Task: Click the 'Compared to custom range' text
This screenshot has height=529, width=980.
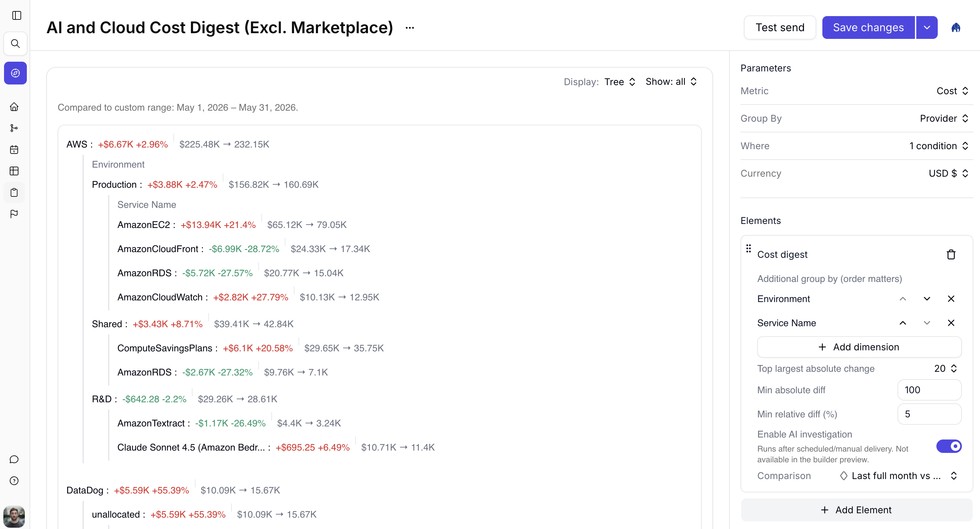Action: [178, 108]
